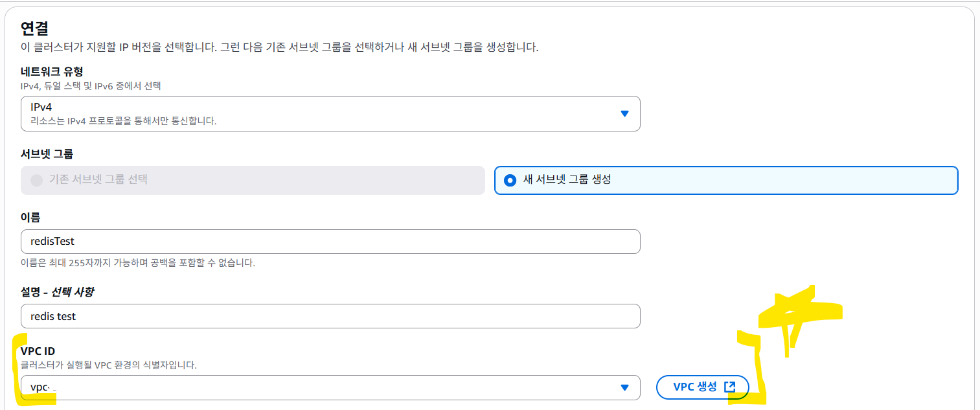Click the 연결 section heading
Image resolution: width=980 pixels, height=410 pixels.
pyautogui.click(x=36, y=28)
